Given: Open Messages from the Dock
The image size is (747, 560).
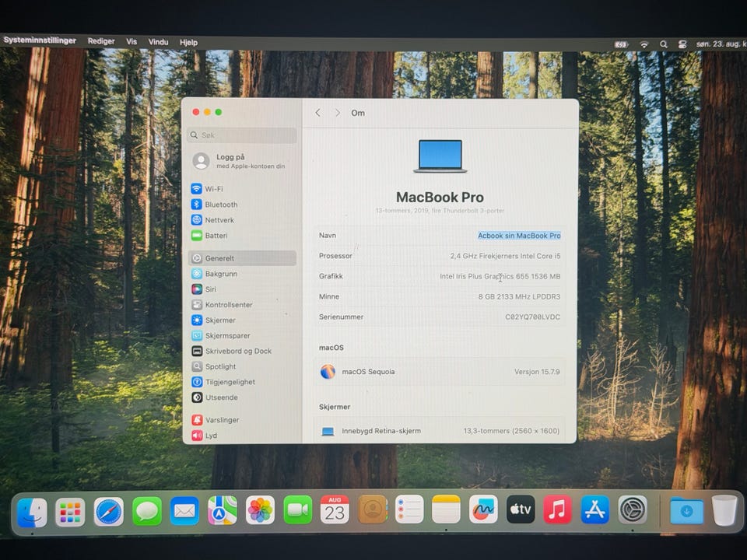Looking at the screenshot, I should point(147,512).
